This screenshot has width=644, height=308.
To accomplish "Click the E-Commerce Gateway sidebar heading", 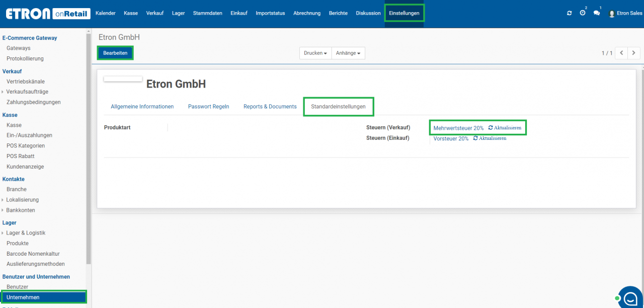I will [x=30, y=38].
